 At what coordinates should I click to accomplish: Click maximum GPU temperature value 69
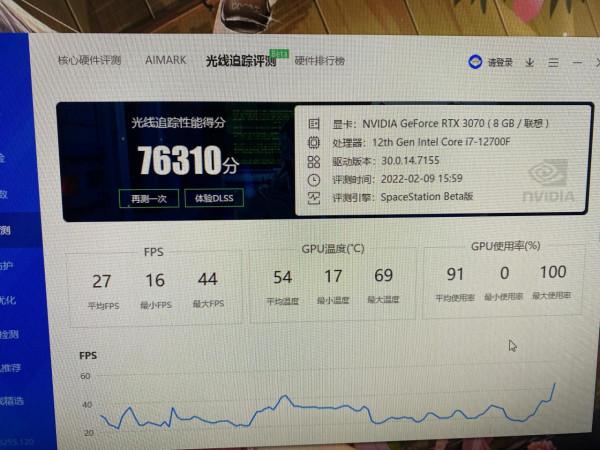pyautogui.click(x=383, y=275)
